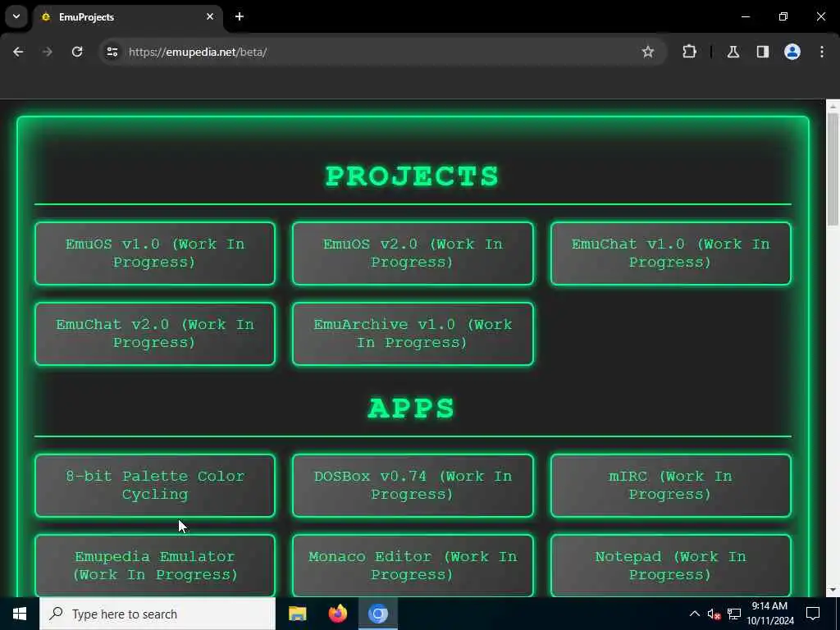Show hidden system tray icons
840x630 pixels.
click(694, 614)
